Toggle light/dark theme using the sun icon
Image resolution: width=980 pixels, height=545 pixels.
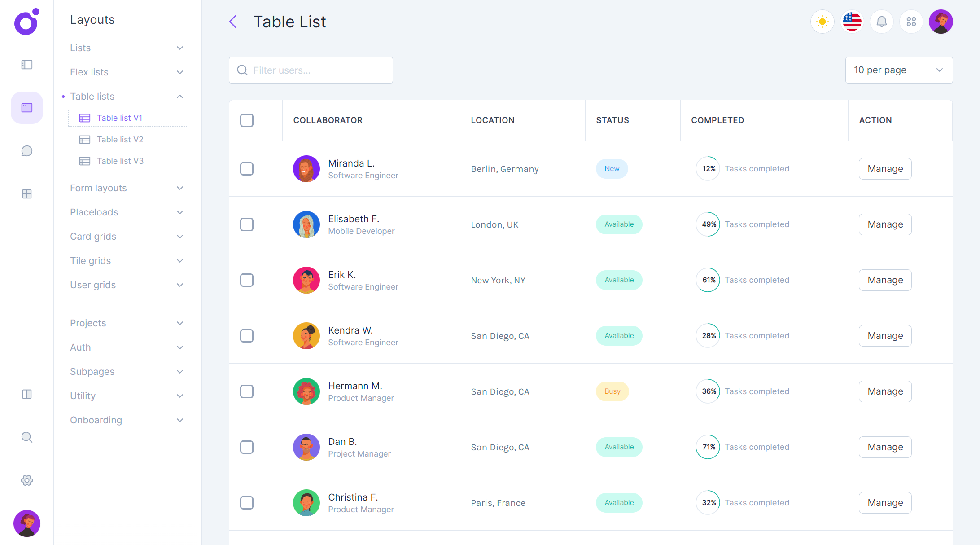point(822,21)
